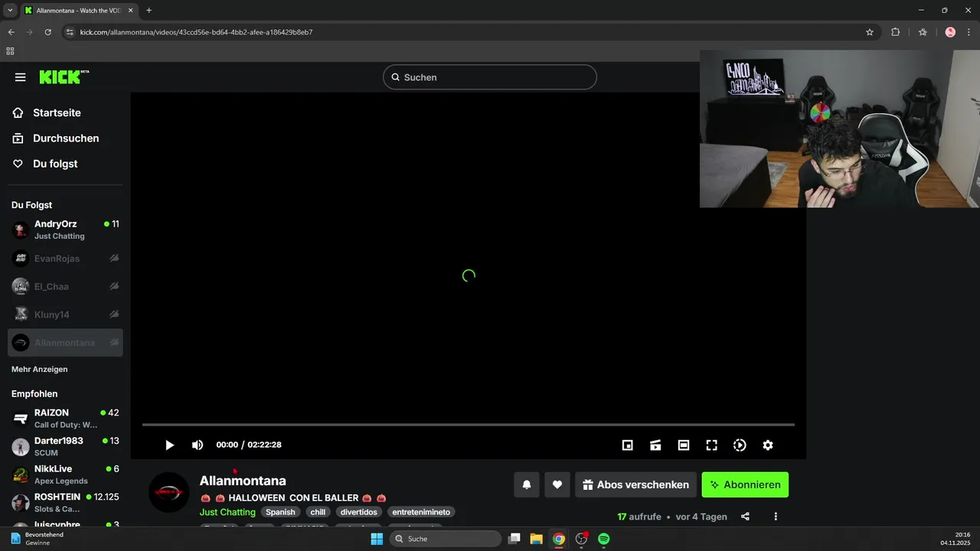The image size is (980, 551).
Task: Open the three-dot more options menu
Action: tap(776, 517)
